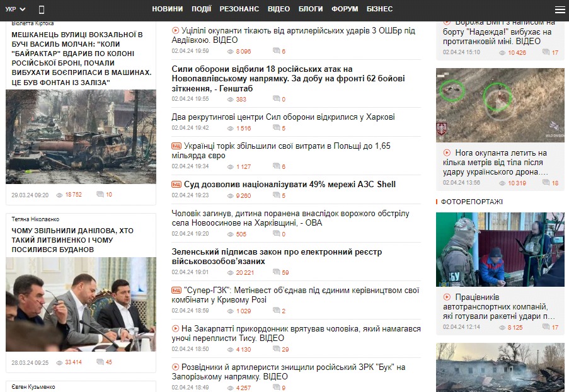Viewport: 569px width, 392px height.
Task: Open the burnt vehicles Bucha street photo
Action: (x=81, y=137)
